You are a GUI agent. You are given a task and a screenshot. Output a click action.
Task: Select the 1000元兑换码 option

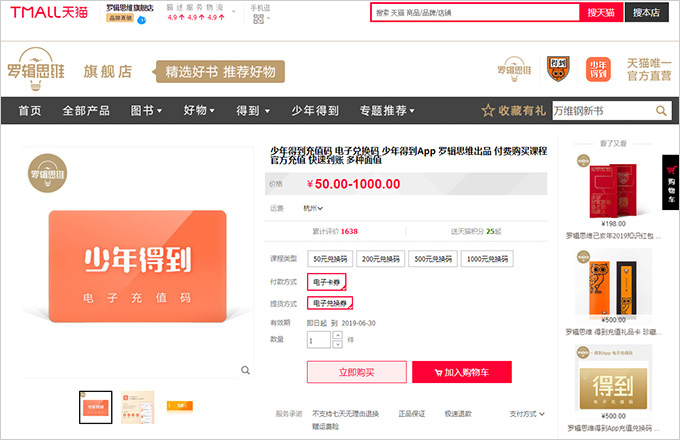click(x=487, y=259)
